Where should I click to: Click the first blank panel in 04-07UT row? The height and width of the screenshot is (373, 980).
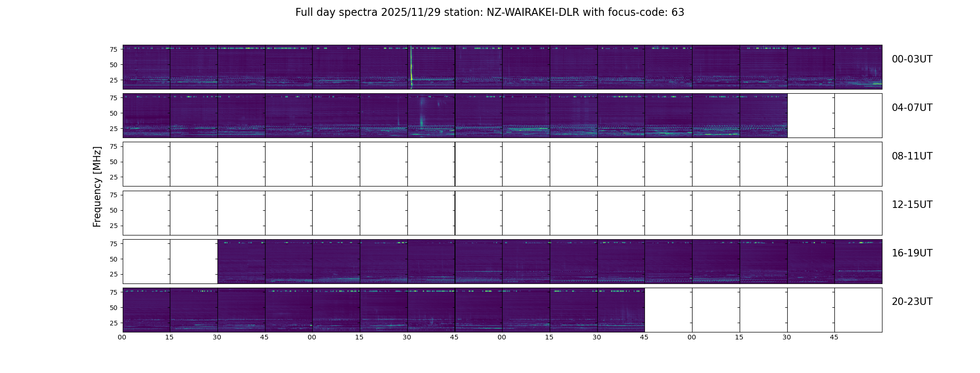tap(811, 116)
